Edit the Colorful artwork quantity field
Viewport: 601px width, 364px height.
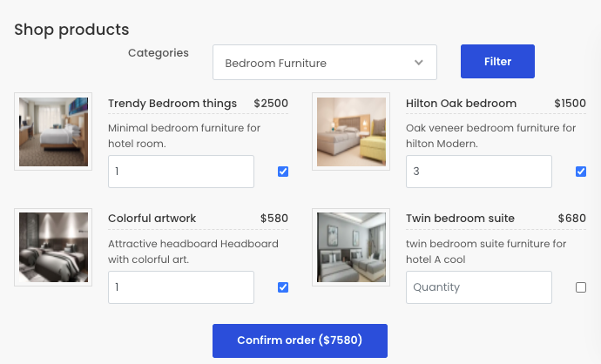(180, 287)
